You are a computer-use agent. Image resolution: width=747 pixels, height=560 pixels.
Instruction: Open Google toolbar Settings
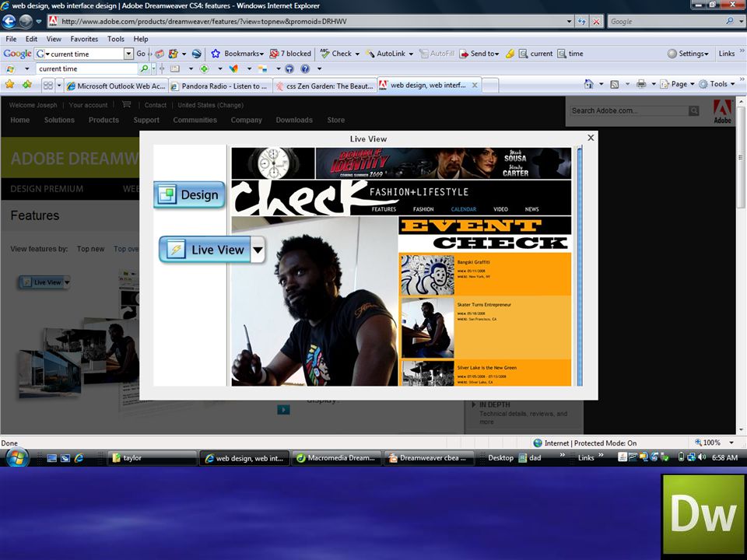pyautogui.click(x=688, y=54)
